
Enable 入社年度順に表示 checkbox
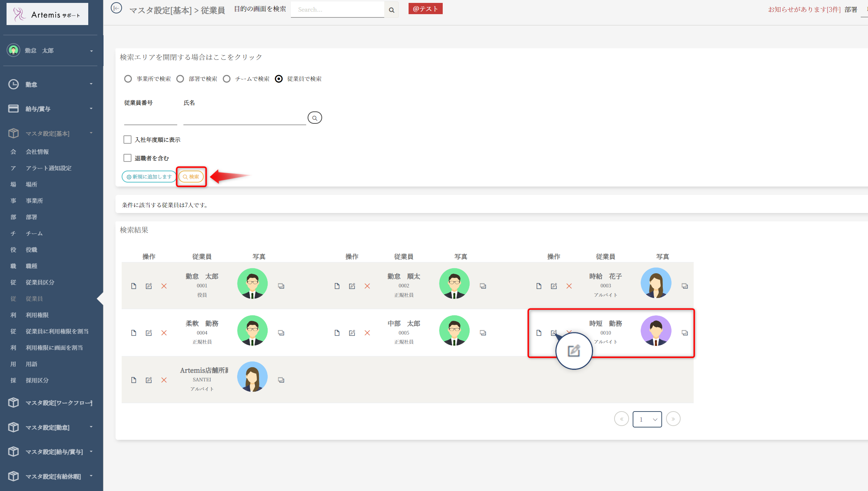(127, 140)
